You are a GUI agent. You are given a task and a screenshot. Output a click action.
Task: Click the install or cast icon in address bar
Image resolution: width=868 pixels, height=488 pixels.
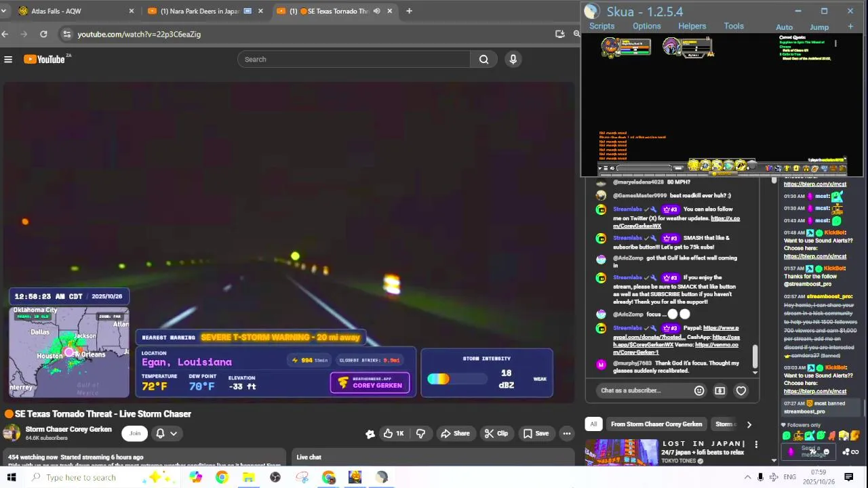(559, 34)
